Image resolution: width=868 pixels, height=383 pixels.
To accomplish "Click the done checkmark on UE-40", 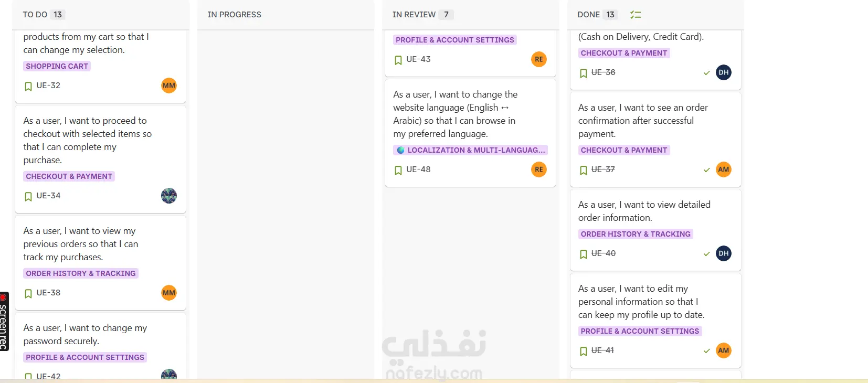I will (707, 254).
